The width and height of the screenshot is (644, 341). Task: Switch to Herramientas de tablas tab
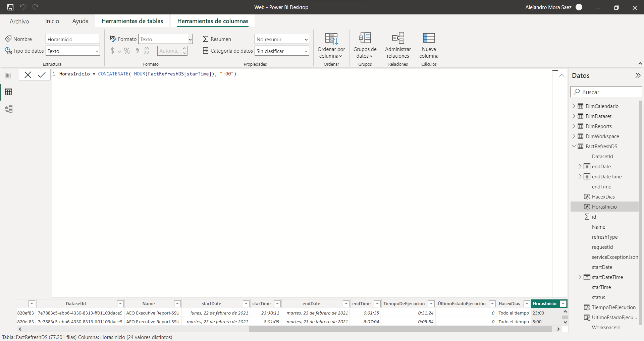(x=132, y=21)
